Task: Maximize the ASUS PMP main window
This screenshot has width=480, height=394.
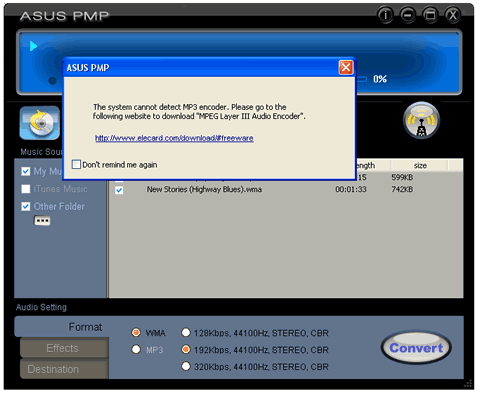Action: pos(430,15)
